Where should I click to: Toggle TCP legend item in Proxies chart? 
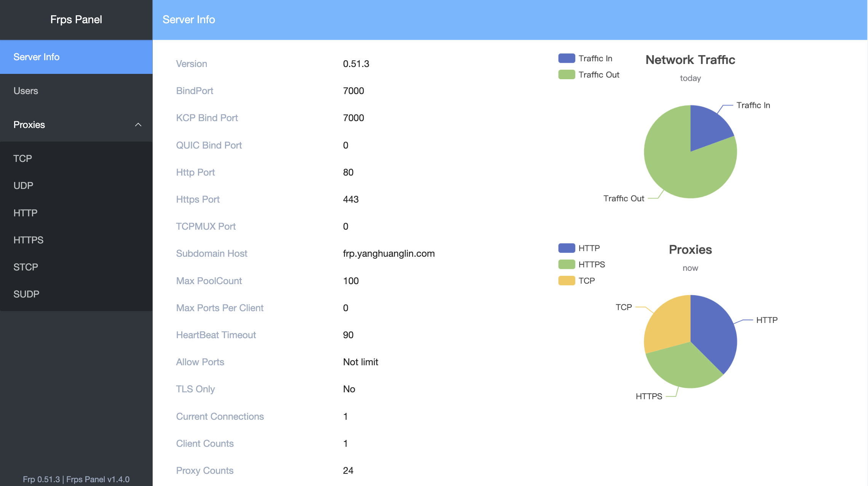point(566,281)
